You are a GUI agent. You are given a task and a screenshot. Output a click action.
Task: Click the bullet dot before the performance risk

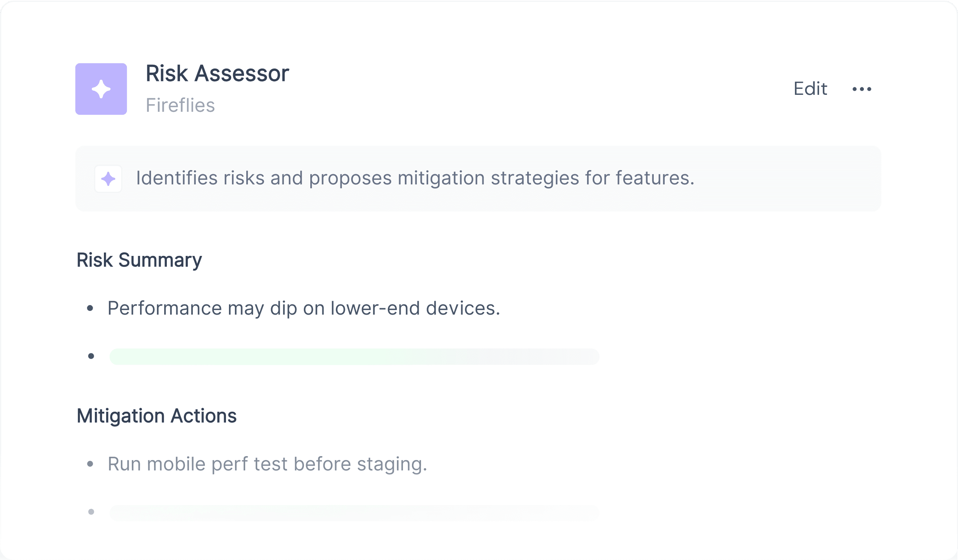pyautogui.click(x=90, y=308)
